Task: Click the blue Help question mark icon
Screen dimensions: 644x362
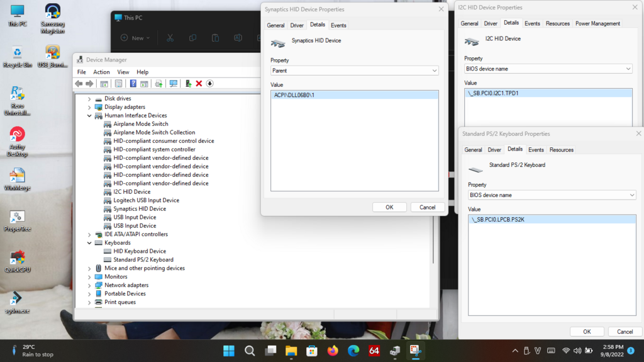Action: pos(133,83)
